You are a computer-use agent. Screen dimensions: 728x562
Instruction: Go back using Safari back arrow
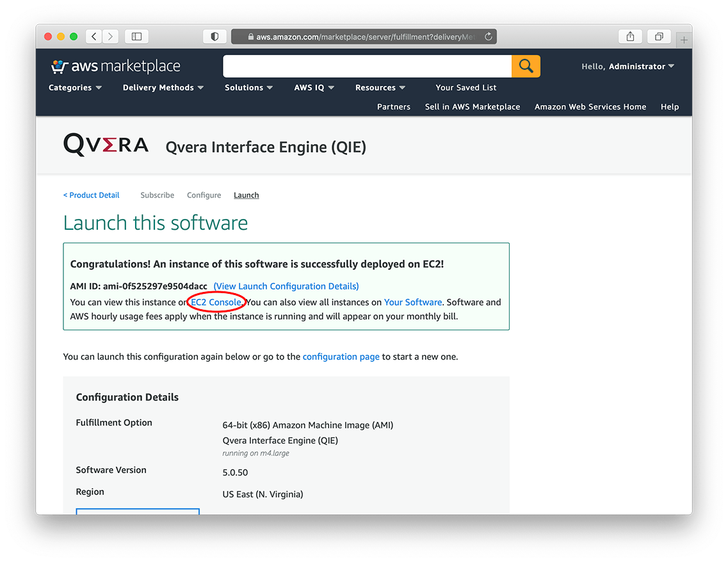point(93,36)
